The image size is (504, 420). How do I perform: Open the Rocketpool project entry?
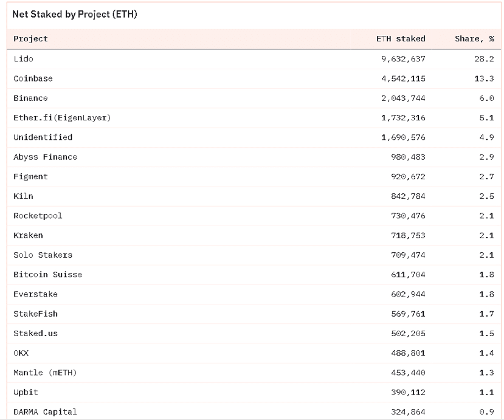point(38,216)
